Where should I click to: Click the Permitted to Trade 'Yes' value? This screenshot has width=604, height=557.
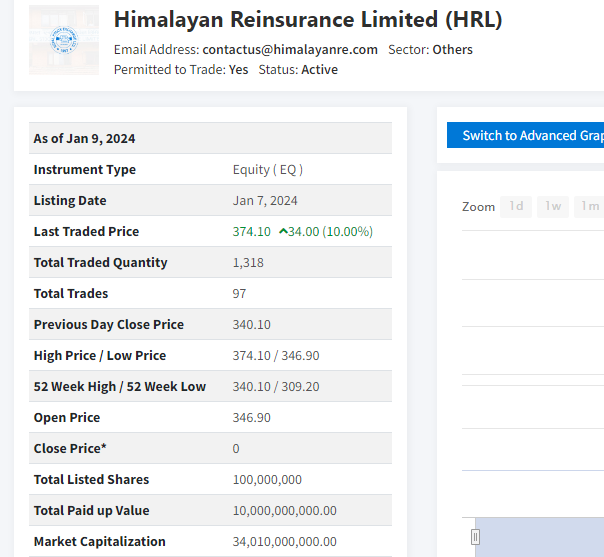tap(238, 70)
